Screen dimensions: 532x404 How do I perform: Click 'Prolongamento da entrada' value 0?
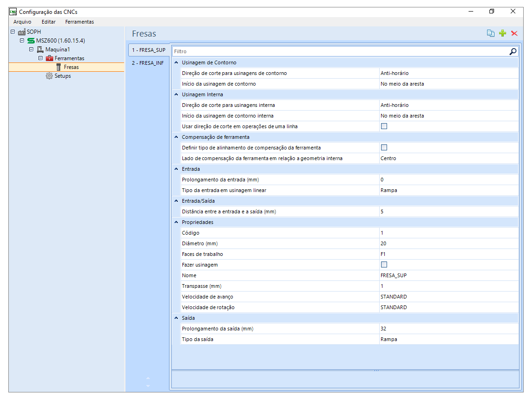(449, 180)
